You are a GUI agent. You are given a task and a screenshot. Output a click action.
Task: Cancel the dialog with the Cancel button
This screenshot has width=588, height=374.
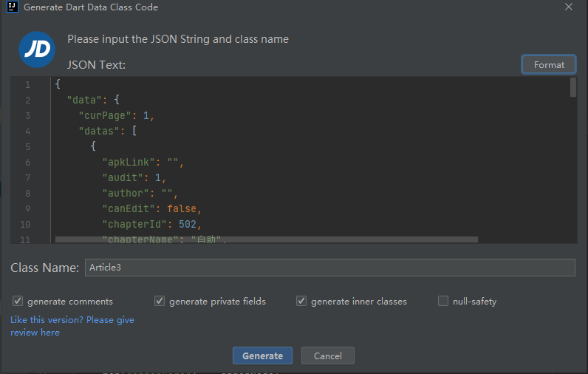click(x=327, y=356)
